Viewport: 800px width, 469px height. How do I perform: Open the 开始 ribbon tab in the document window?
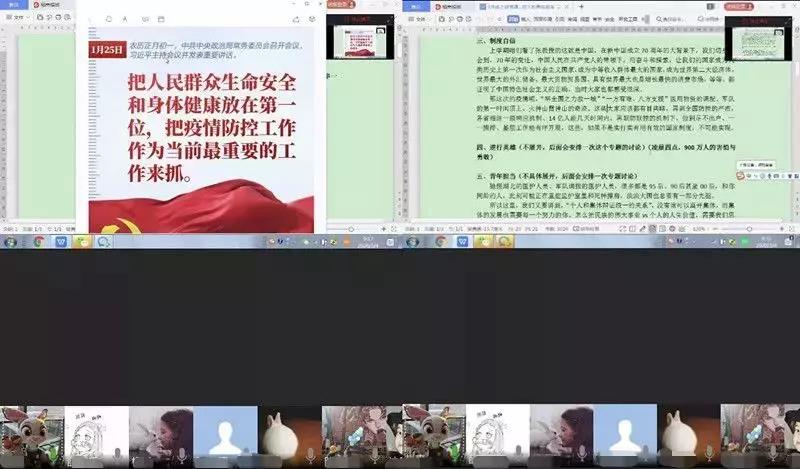pyautogui.click(x=513, y=19)
